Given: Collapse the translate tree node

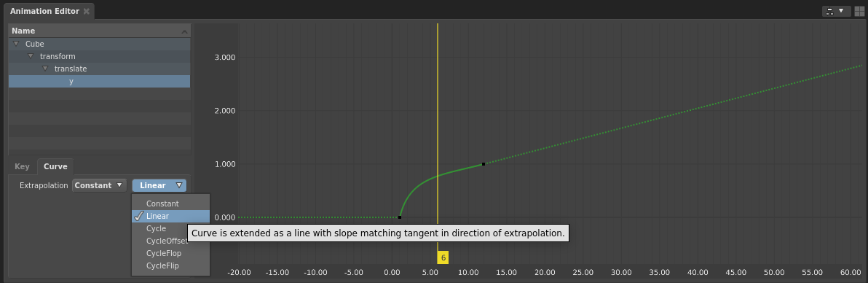Looking at the screenshot, I should tap(45, 69).
